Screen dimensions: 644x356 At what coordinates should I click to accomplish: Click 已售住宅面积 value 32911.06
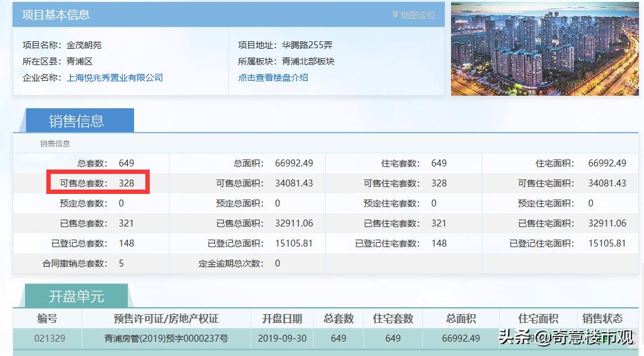coord(607,223)
